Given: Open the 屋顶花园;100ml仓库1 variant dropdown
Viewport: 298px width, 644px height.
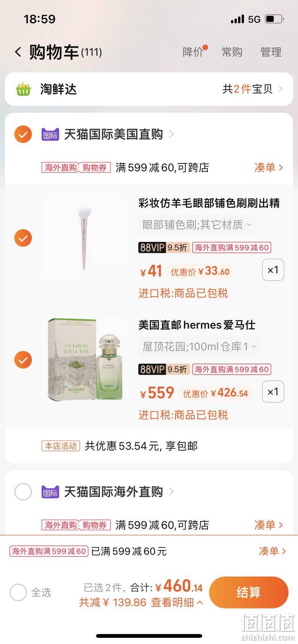Looking at the screenshot, I should (x=199, y=346).
